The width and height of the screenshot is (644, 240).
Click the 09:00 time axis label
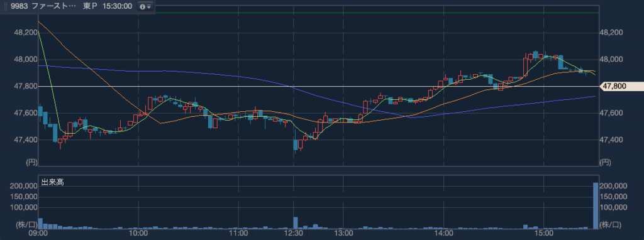pyautogui.click(x=38, y=234)
